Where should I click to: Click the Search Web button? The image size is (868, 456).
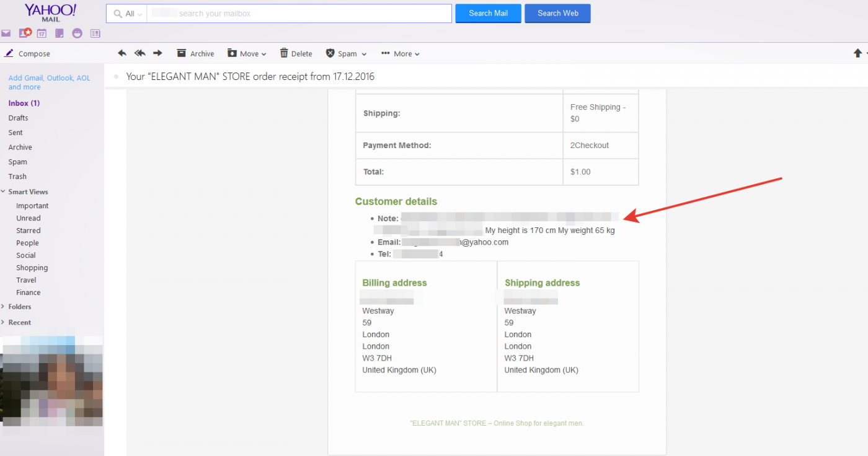tap(557, 14)
